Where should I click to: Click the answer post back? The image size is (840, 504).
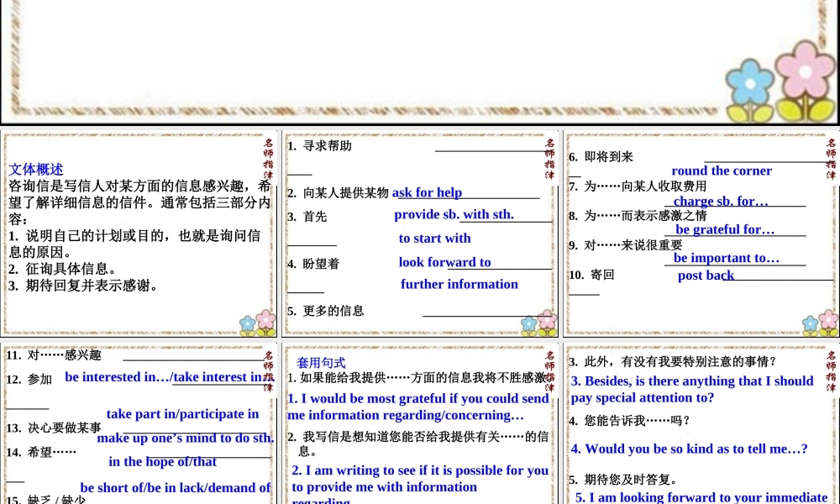[706, 275]
